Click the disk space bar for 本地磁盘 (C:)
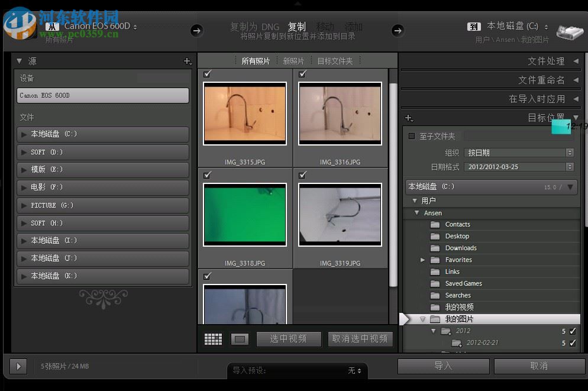Screen dimensions: 588x391 click(x=491, y=186)
